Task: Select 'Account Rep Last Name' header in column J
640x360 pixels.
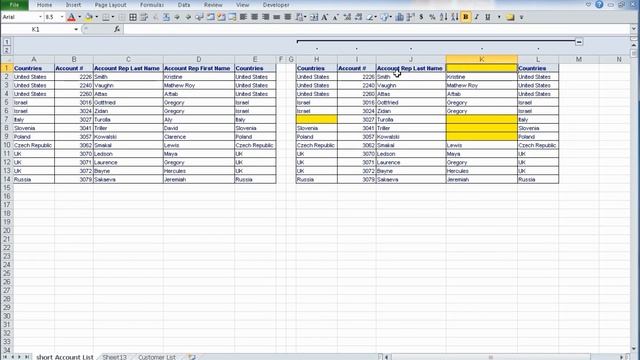Action: coord(411,68)
